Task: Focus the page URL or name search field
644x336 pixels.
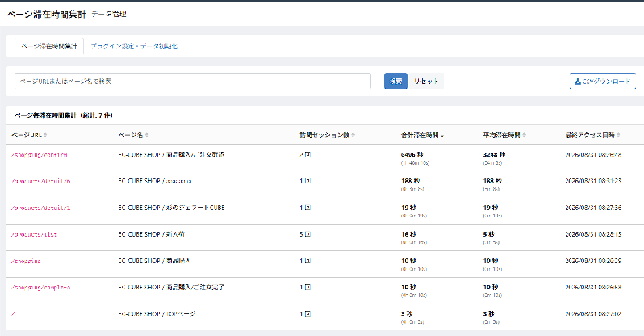Action: pyautogui.click(x=193, y=82)
